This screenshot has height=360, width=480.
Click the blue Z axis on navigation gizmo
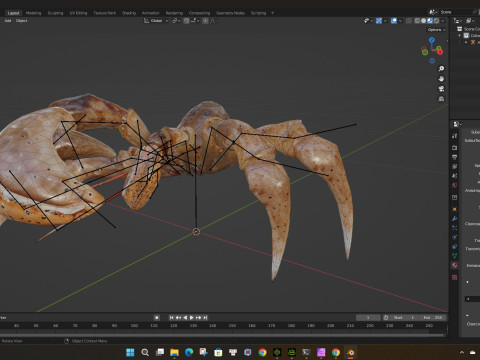(x=432, y=40)
